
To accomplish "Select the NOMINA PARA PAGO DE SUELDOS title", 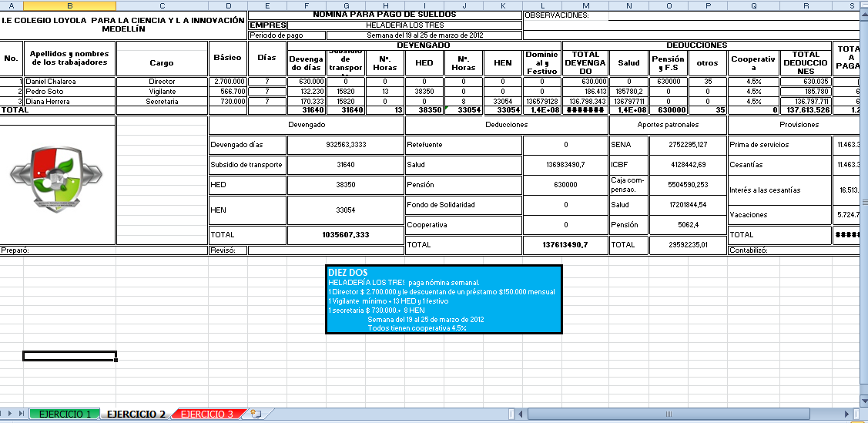I will (384, 15).
